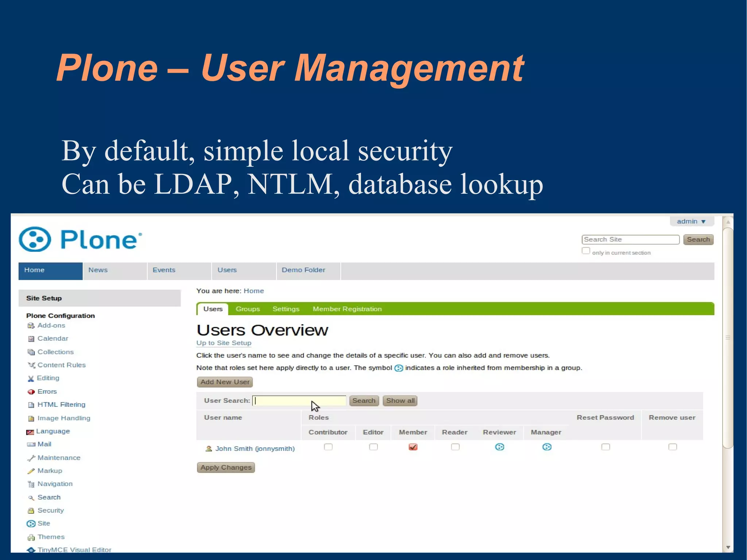
Task: Open Demo Folder in navigation bar
Action: [309, 271]
